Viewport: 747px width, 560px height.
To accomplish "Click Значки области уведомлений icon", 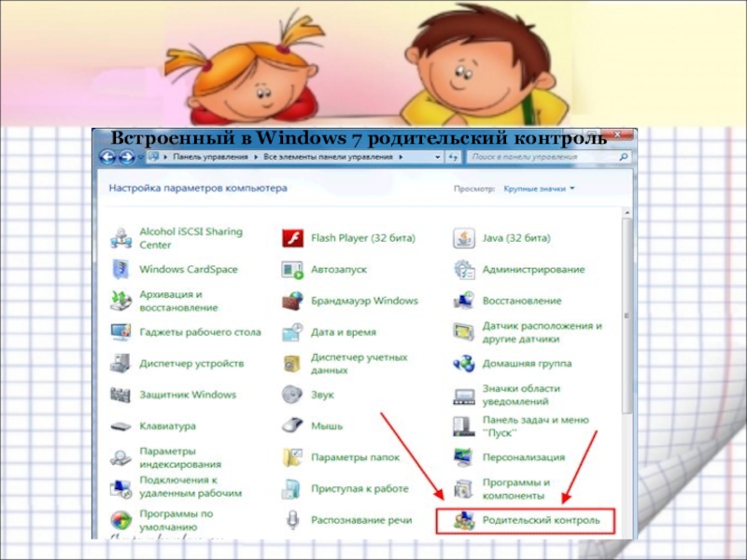I will pyautogui.click(x=463, y=396).
